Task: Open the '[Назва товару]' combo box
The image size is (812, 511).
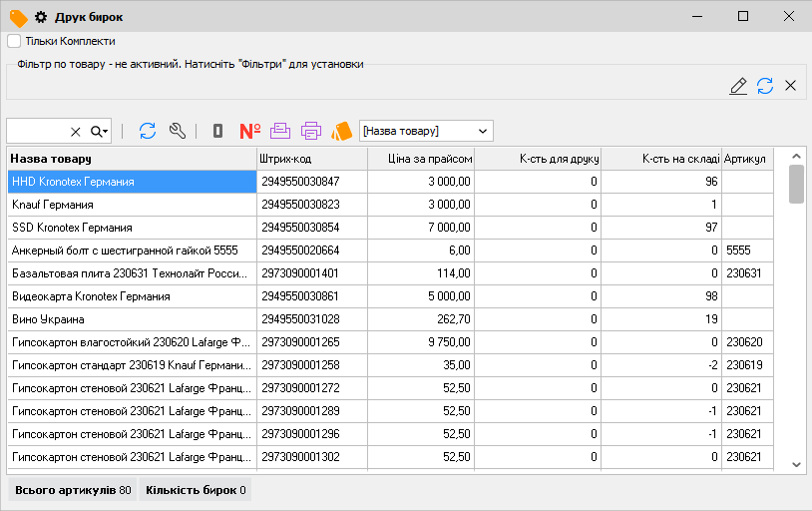Action: click(x=426, y=131)
